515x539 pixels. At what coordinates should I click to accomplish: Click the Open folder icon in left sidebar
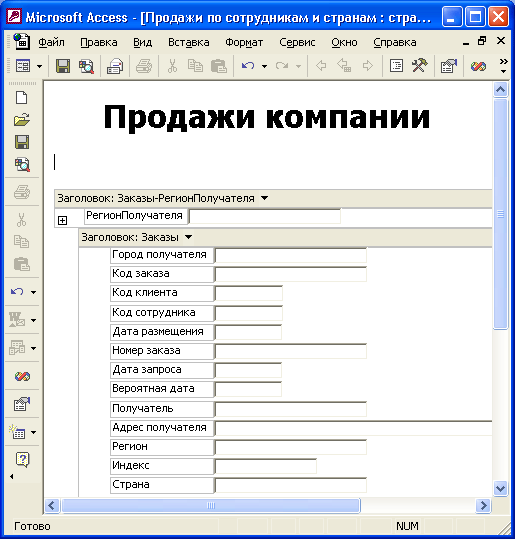point(22,120)
